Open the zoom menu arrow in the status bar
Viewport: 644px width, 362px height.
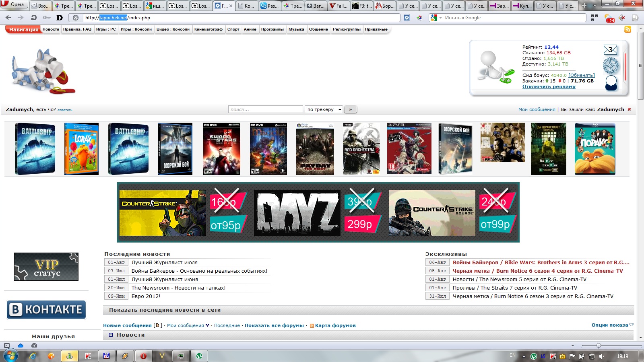573,346
